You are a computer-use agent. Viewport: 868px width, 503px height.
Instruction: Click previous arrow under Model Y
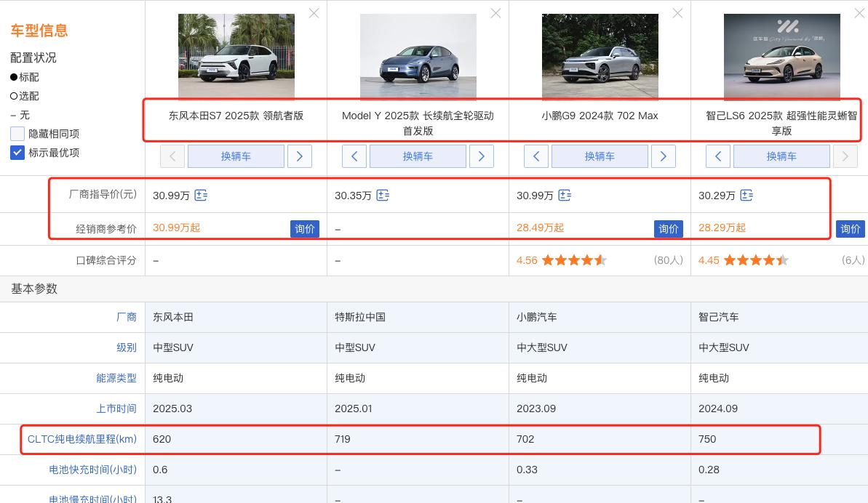coord(354,156)
